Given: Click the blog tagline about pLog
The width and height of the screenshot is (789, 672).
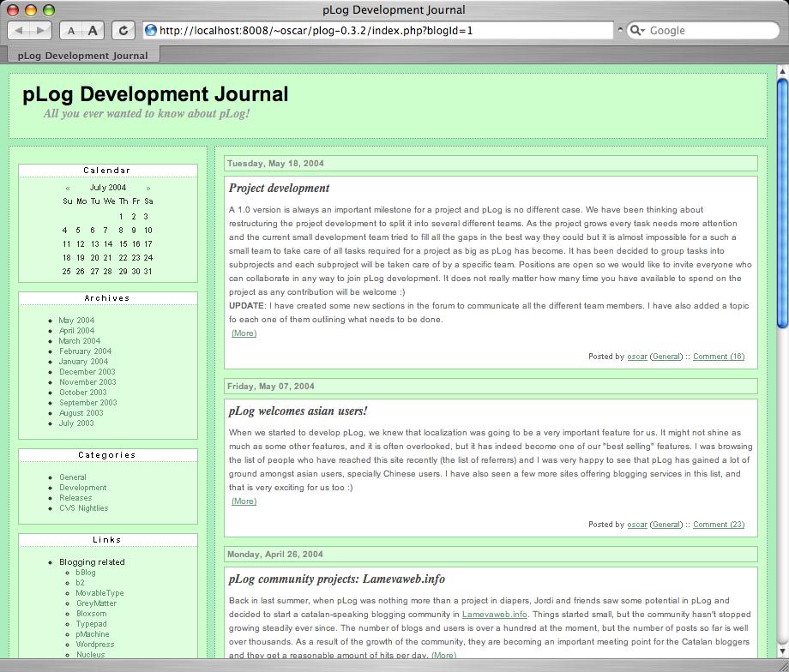Looking at the screenshot, I should pos(147,114).
